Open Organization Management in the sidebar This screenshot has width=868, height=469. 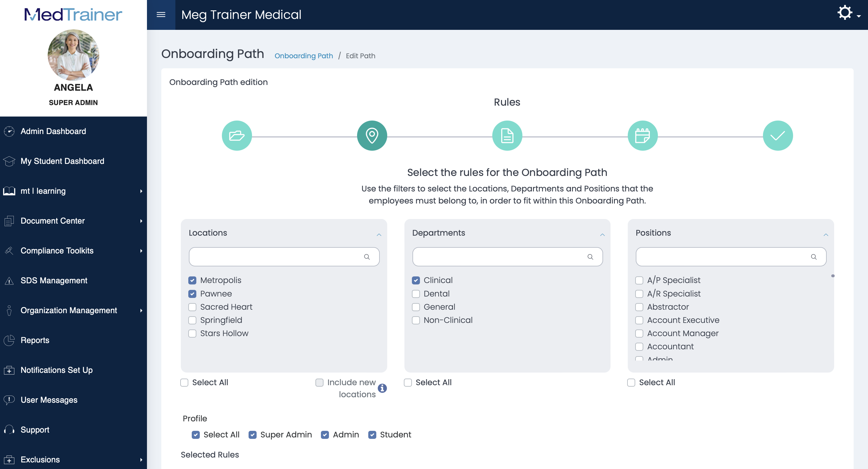[x=69, y=310]
